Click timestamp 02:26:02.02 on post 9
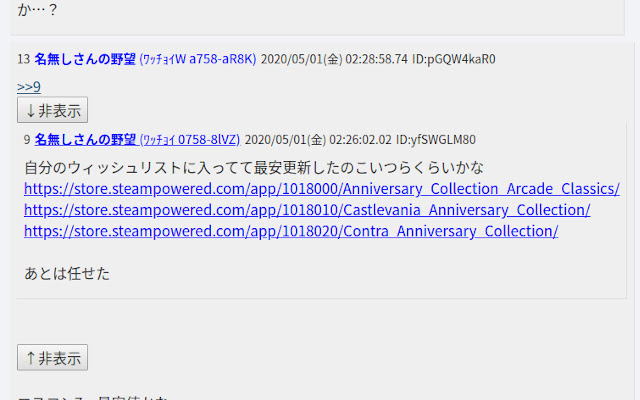 pyautogui.click(x=360, y=140)
